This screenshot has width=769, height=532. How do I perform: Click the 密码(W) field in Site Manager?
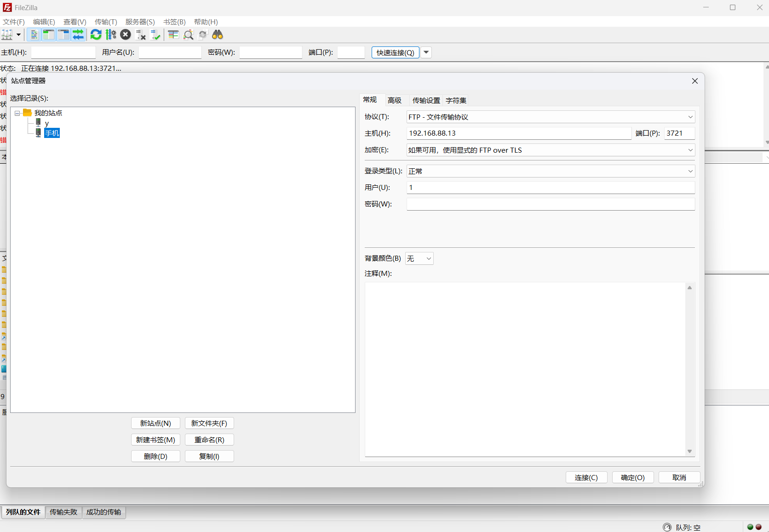551,204
